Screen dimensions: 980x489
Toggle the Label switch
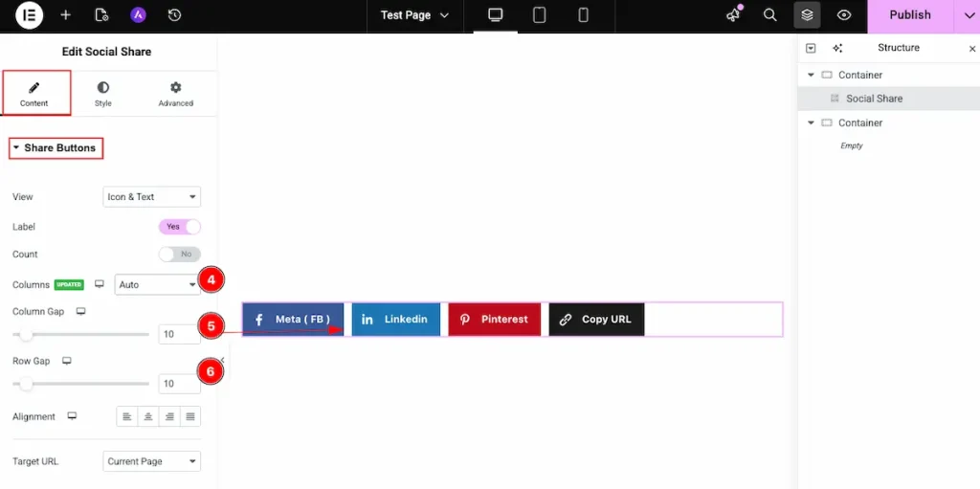point(180,227)
